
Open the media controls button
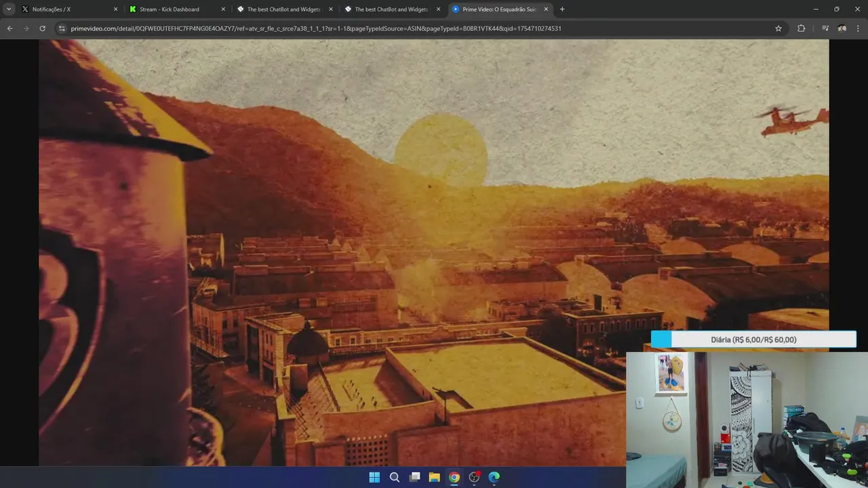click(x=825, y=28)
